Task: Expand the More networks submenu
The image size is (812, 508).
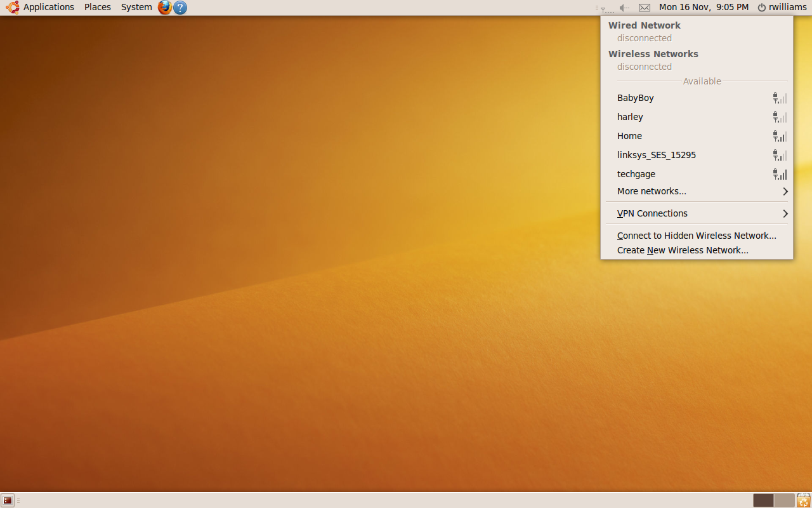Action: (697, 191)
